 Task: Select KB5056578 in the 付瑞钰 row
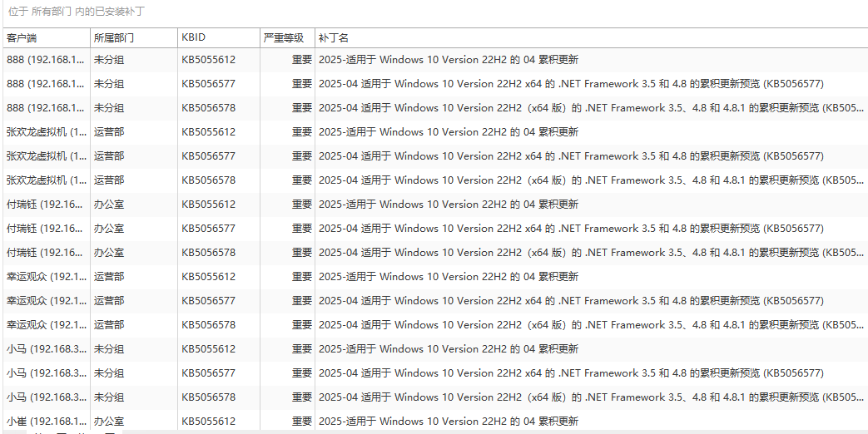[209, 253]
